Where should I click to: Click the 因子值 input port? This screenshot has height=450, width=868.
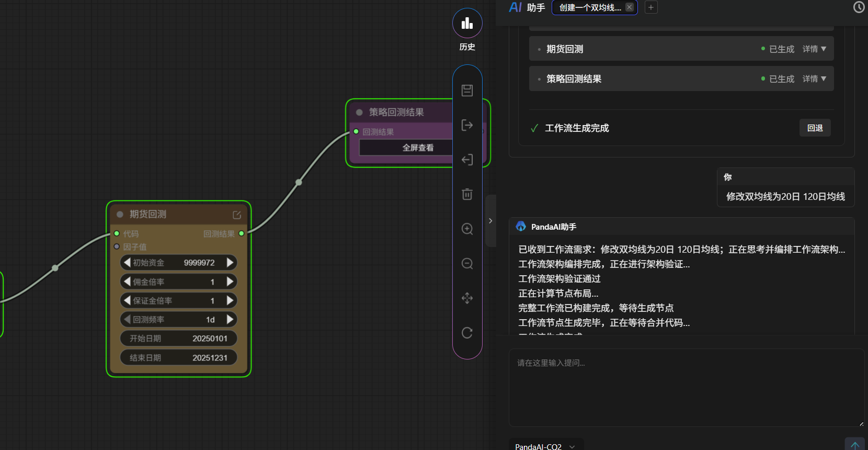tap(117, 246)
